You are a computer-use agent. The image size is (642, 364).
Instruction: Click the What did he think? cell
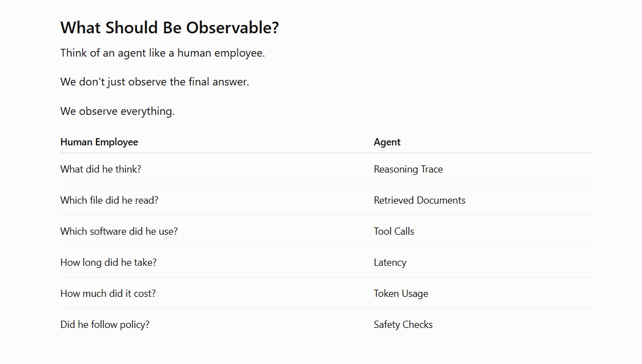click(101, 169)
